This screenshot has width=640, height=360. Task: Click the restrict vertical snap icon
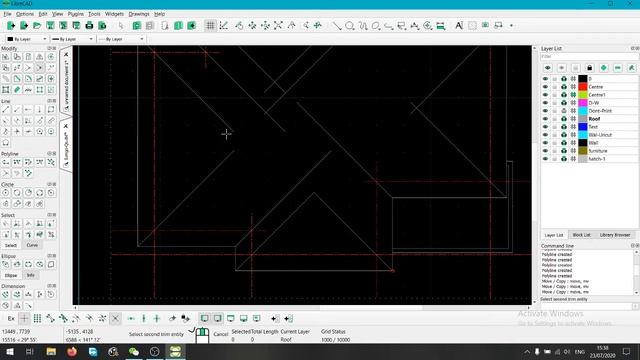pos(144,319)
